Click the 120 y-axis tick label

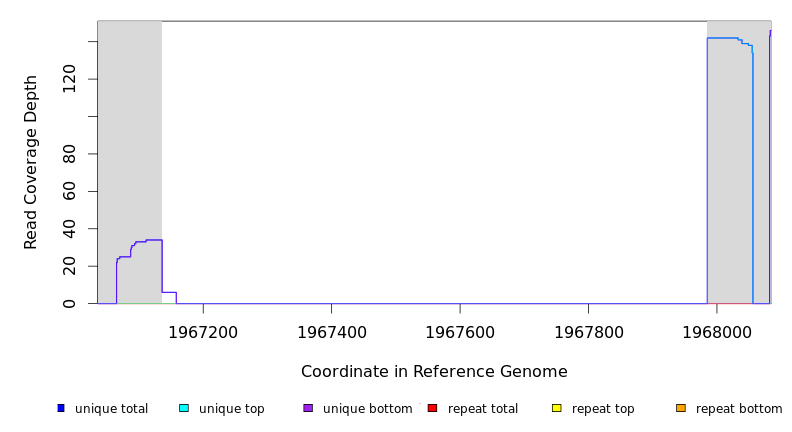[69, 79]
